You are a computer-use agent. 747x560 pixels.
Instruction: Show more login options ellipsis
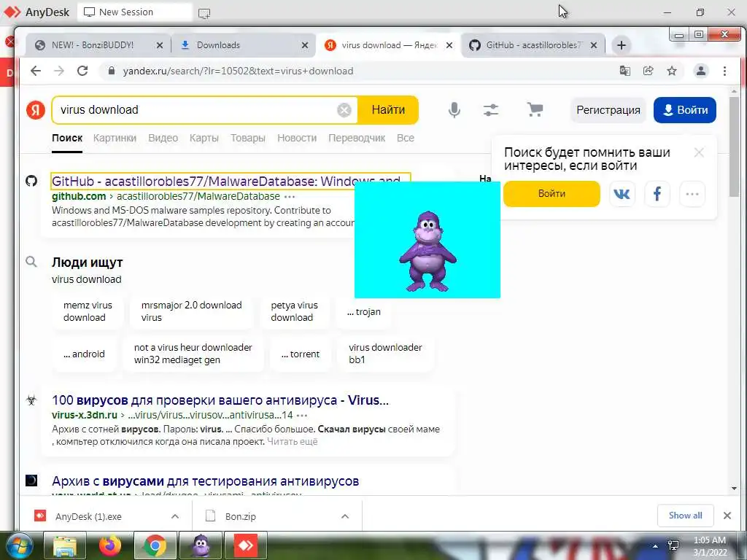(692, 194)
